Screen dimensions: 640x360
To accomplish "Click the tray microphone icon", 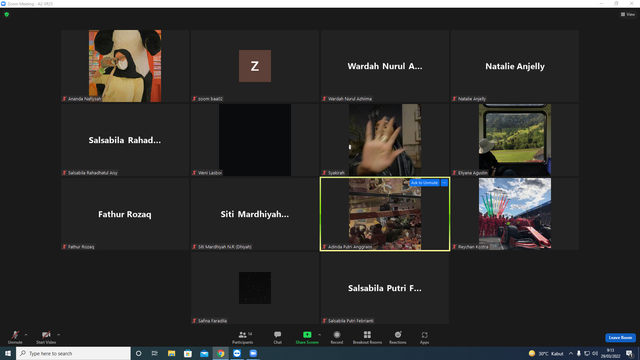I will point(578,353).
